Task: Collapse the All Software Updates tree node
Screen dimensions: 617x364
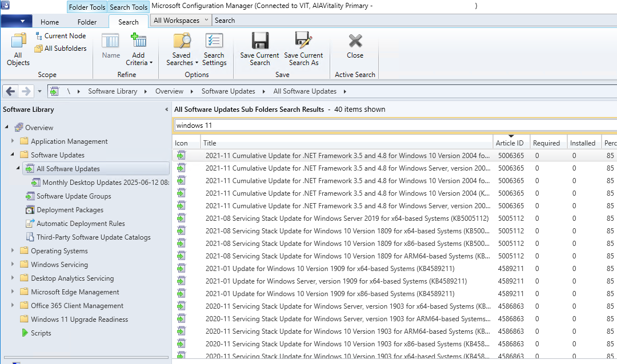Action: tap(18, 168)
